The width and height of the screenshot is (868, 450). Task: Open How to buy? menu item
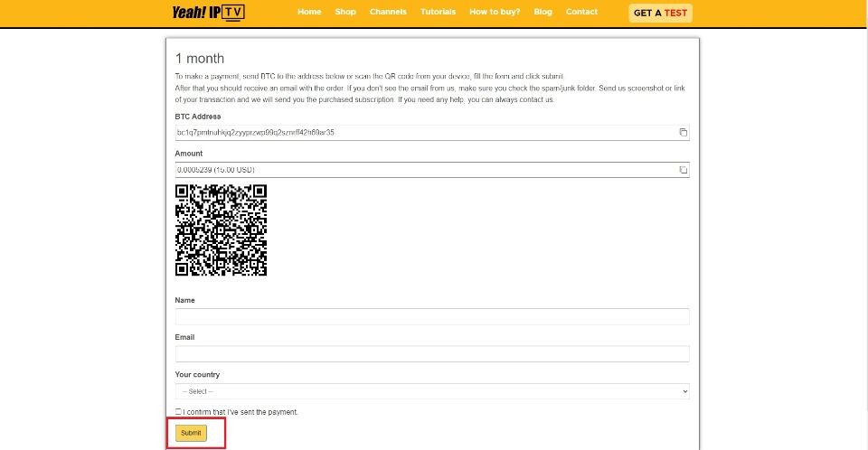pyautogui.click(x=495, y=12)
